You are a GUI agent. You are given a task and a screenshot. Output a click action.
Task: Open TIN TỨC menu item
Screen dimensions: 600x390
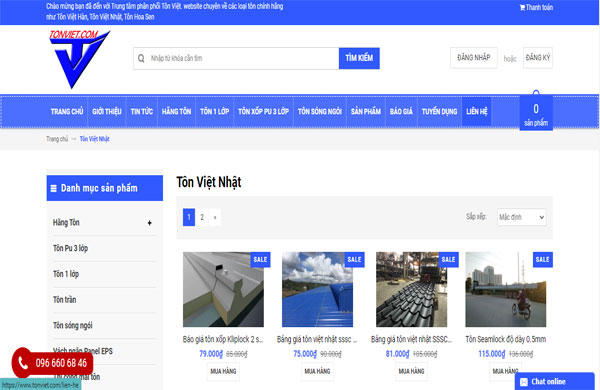(x=142, y=111)
